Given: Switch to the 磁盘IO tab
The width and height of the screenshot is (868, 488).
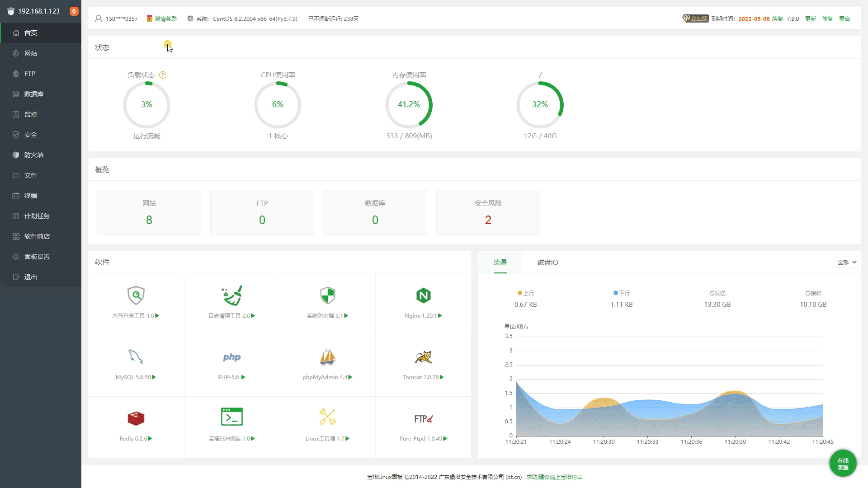Looking at the screenshot, I should pos(547,263).
